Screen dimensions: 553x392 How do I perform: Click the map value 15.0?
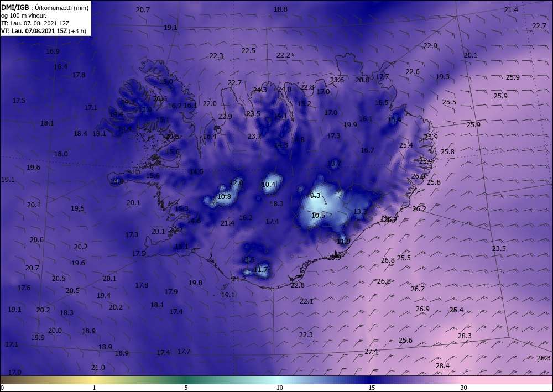click(166, 81)
